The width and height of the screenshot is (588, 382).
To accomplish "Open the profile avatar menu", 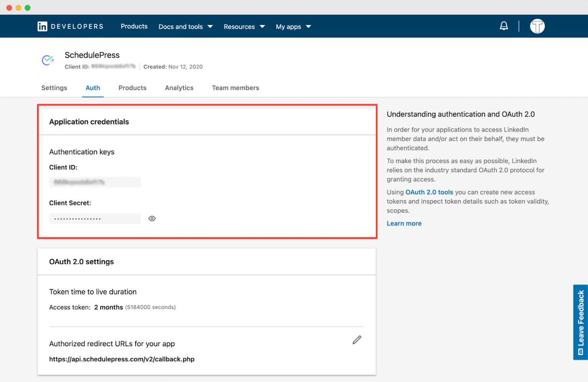I will pyautogui.click(x=537, y=26).
